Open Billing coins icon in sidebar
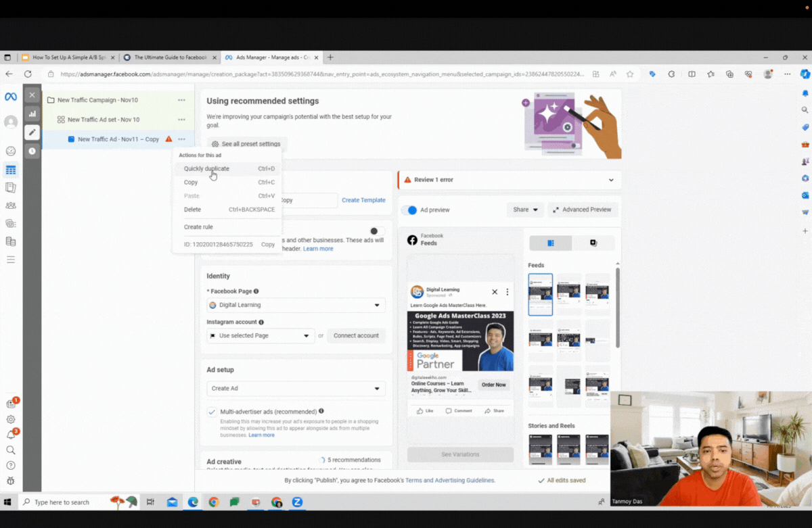Viewport: 812px width, 528px height. click(x=11, y=241)
